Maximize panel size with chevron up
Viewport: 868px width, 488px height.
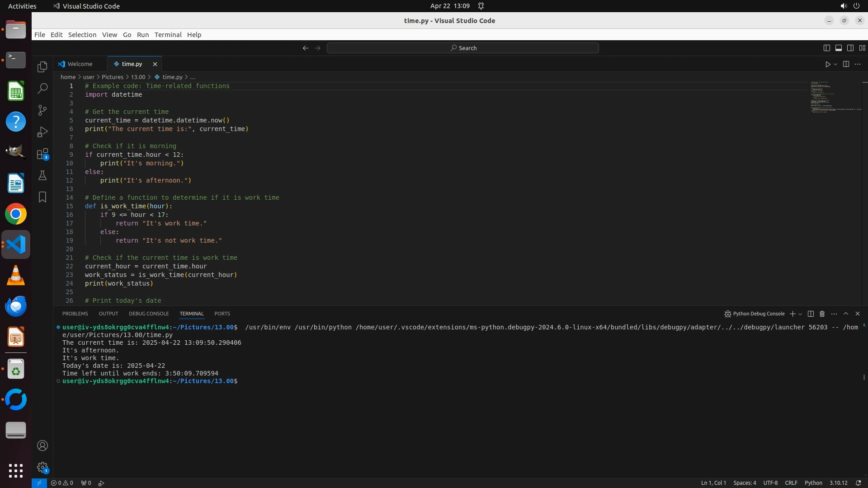[x=846, y=314]
